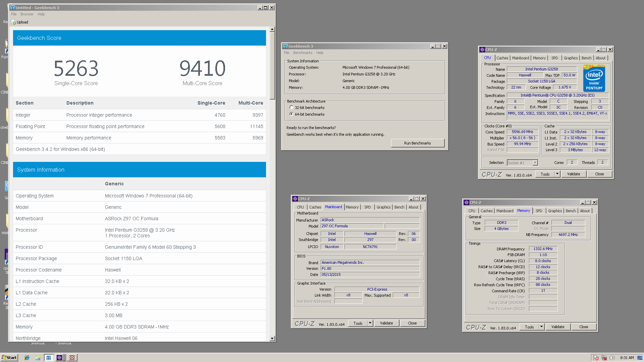The image size is (644, 362).
Task: Open Benchmarks menu in Geekbench 3 window
Action: 303,53
